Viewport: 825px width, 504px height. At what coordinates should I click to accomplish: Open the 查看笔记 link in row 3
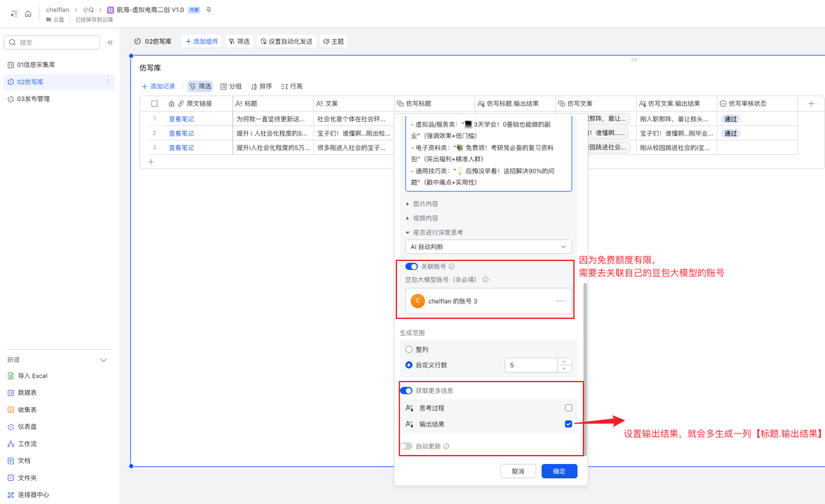tap(181, 148)
